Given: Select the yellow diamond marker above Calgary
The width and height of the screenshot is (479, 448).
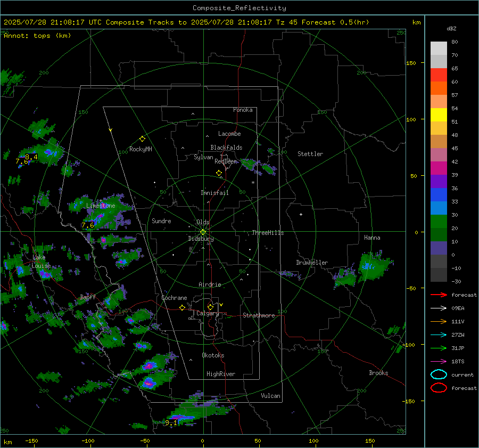Looking at the screenshot, I should tap(210, 307).
